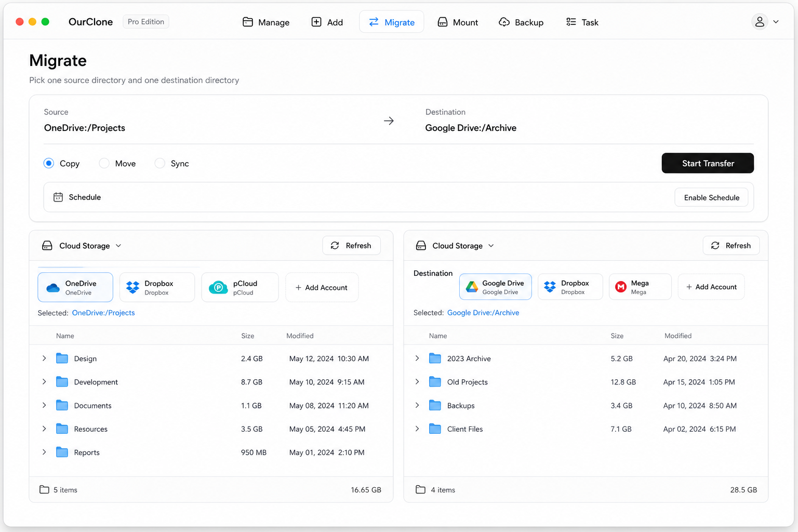Select the OneDrive account card
The width and height of the screenshot is (798, 532).
coord(75,287)
